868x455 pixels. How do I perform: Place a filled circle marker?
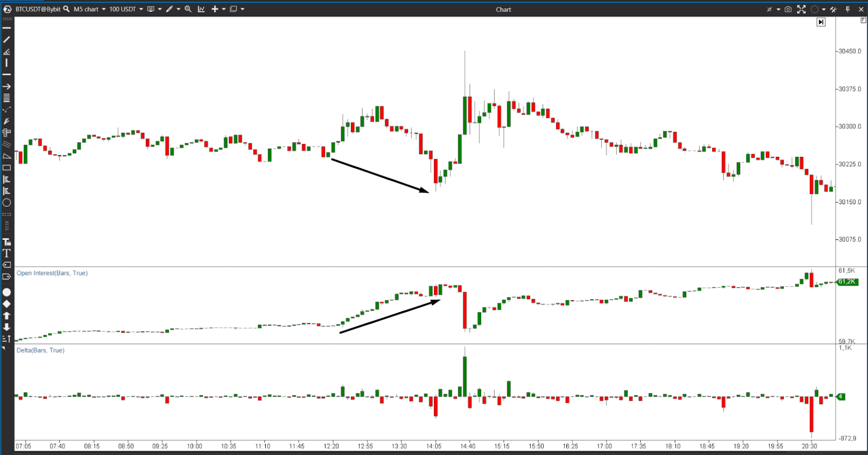tap(7, 293)
